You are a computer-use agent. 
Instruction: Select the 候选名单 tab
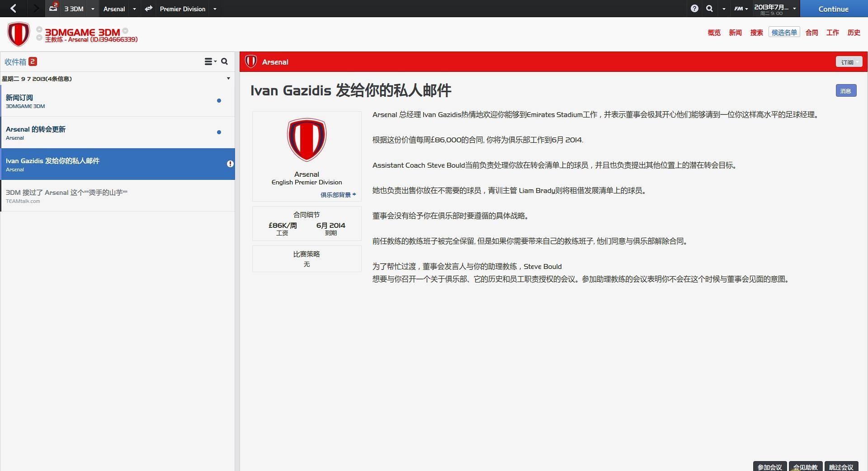coord(784,32)
